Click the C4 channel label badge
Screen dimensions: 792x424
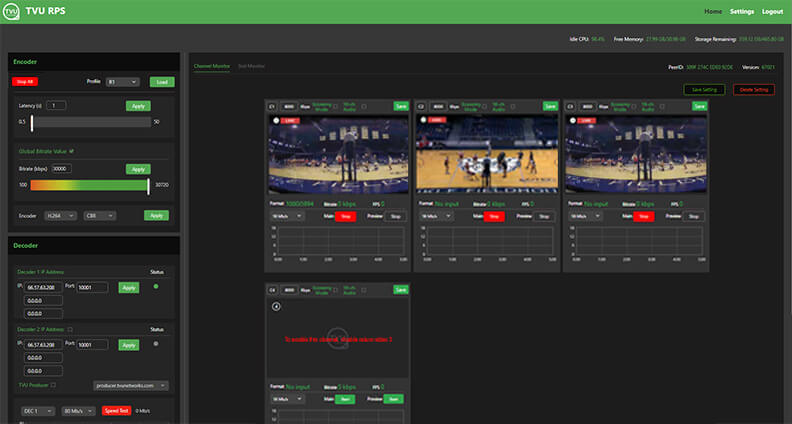pos(272,290)
